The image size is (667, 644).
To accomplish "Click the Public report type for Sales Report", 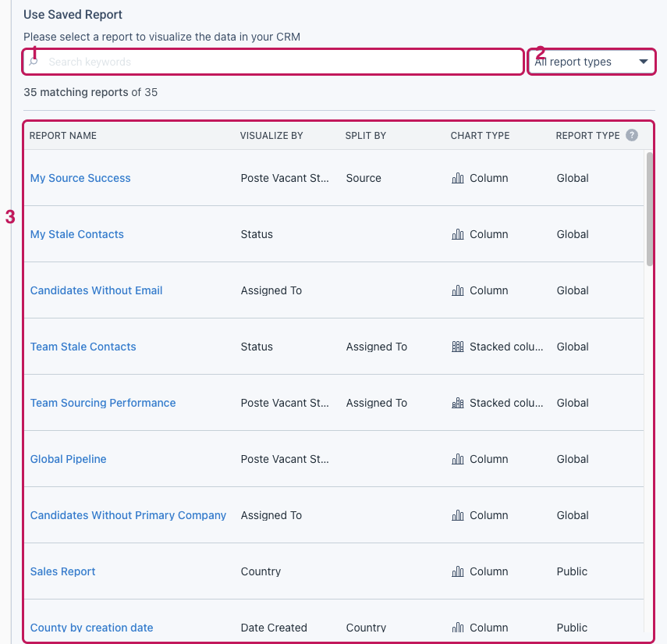I will [572, 571].
